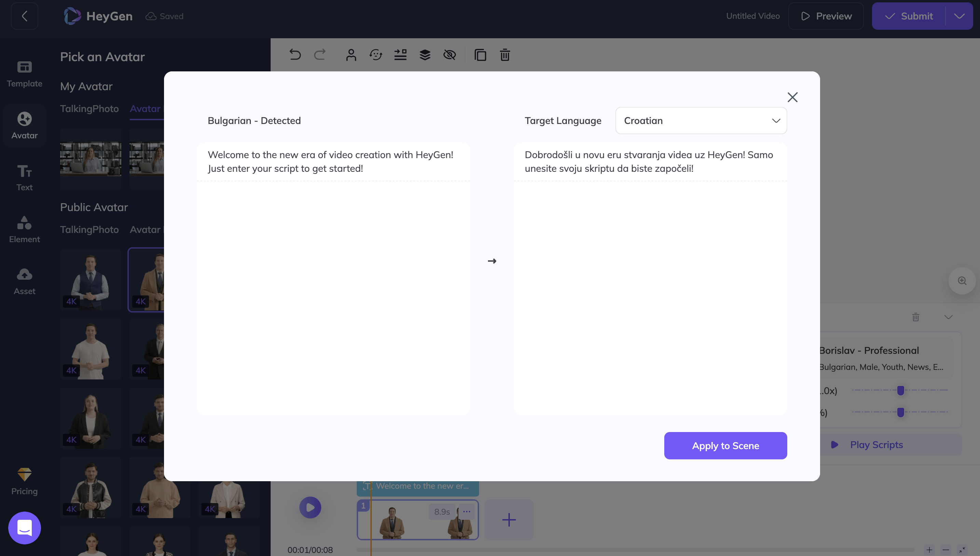980x556 pixels.
Task: Click the Preview button
Action: [x=826, y=16]
